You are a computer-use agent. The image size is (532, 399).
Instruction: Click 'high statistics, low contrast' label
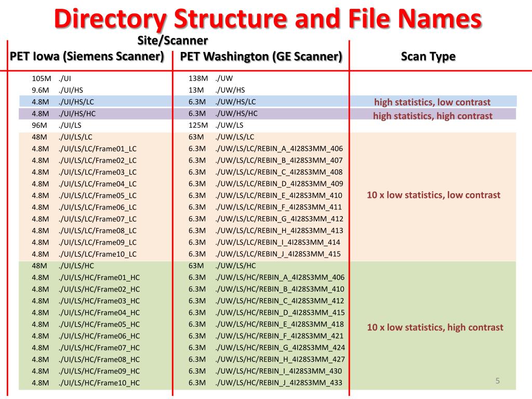click(x=432, y=102)
